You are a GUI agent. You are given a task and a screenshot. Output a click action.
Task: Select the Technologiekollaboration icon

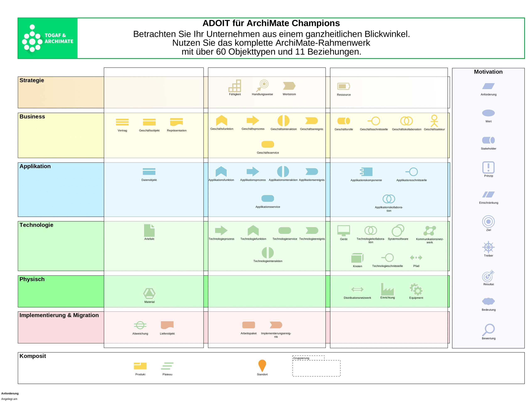pos(371,230)
